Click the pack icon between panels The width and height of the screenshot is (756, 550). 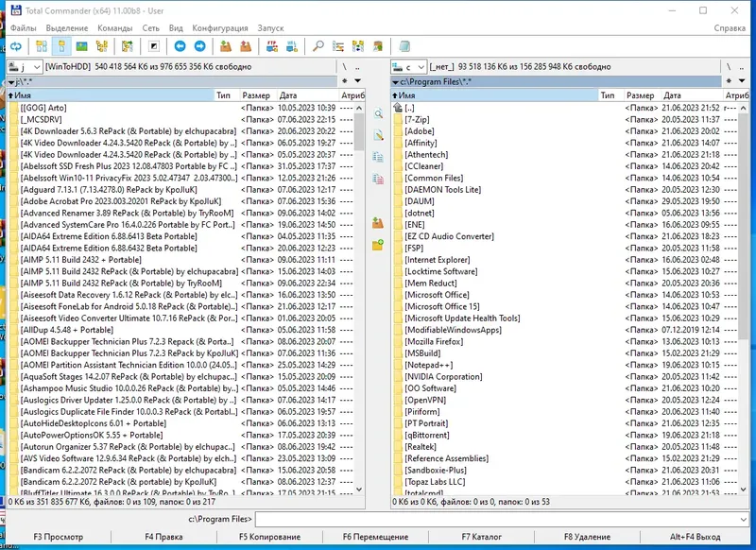tap(378, 223)
